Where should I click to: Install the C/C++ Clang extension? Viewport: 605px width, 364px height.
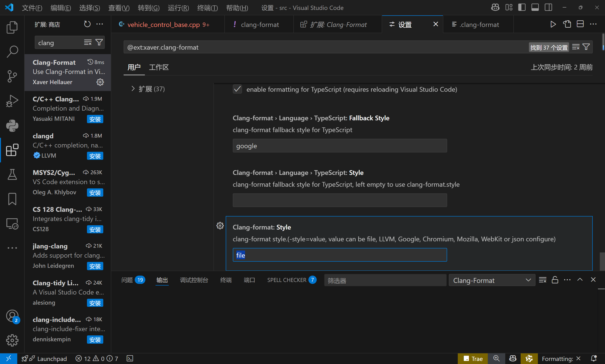point(95,119)
